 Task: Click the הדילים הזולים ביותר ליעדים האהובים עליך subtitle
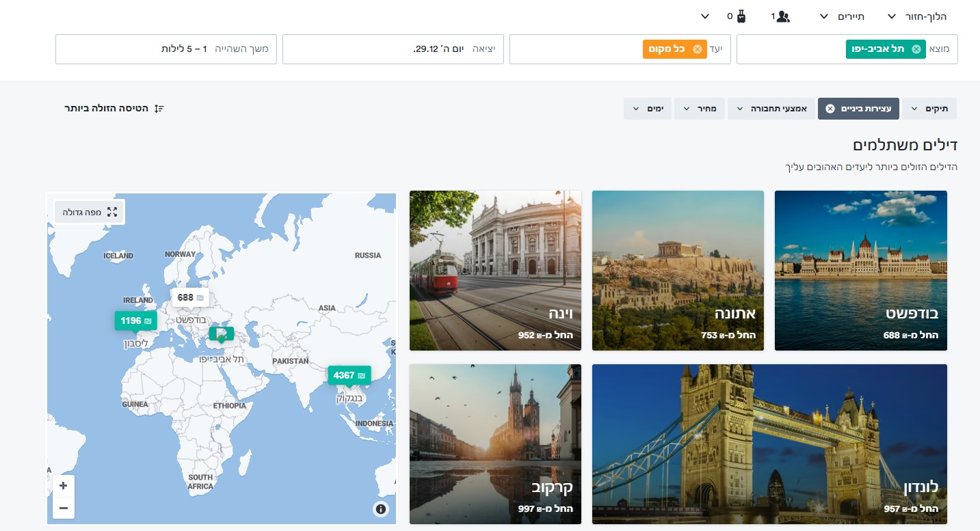871,167
